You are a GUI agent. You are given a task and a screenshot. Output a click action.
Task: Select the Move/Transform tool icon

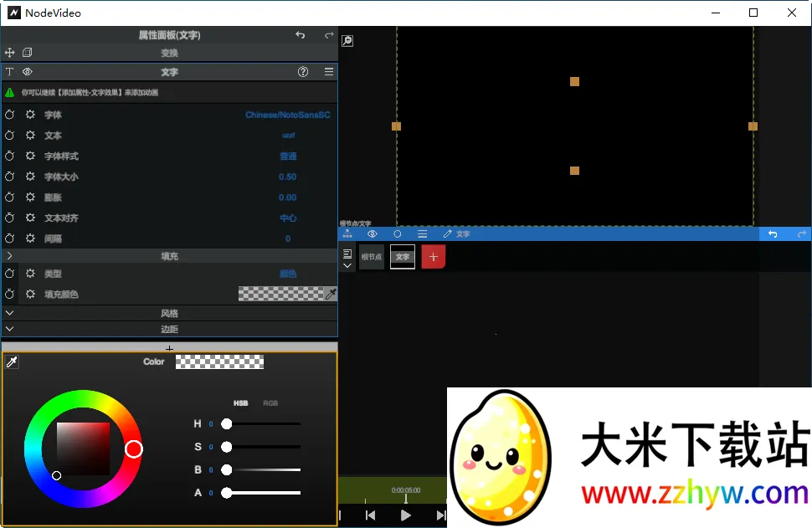pos(10,52)
